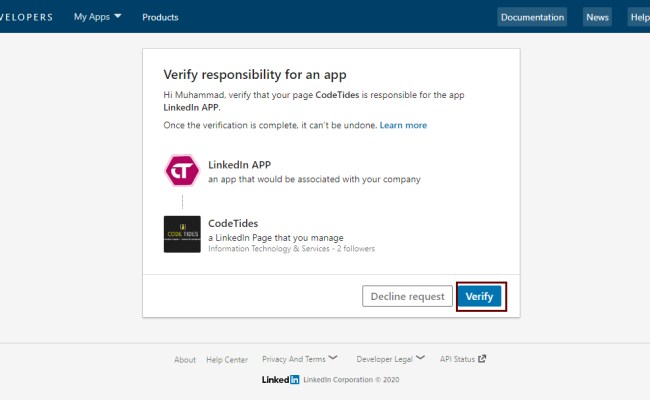Click the My Apps caret arrow
The height and width of the screenshot is (400, 650).
click(x=118, y=16)
